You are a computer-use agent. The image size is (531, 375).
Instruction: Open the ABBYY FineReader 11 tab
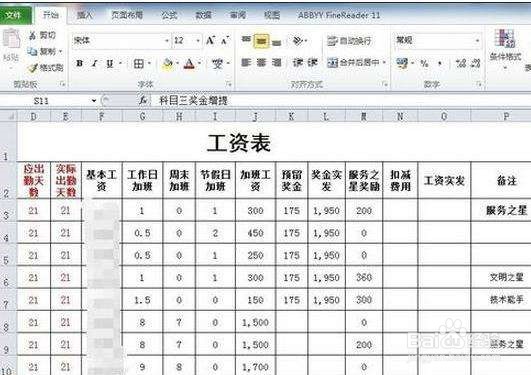pyautogui.click(x=339, y=15)
